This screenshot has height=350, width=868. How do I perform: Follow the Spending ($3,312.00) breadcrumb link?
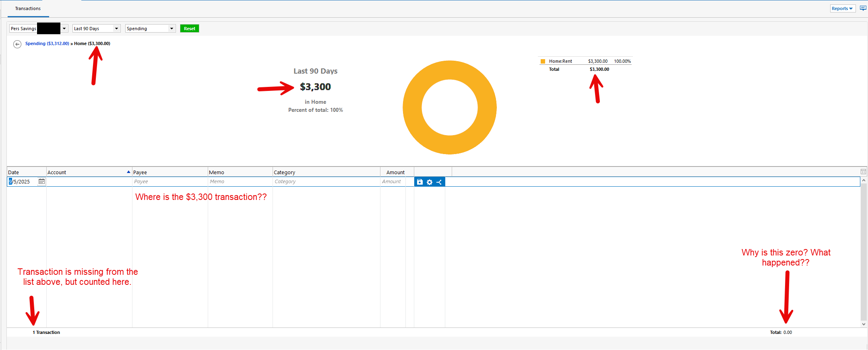point(47,43)
